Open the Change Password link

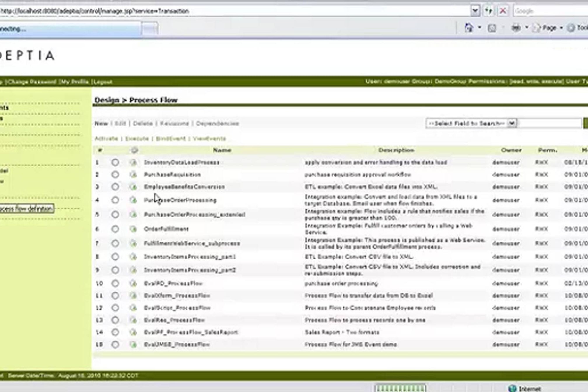pyautogui.click(x=31, y=82)
